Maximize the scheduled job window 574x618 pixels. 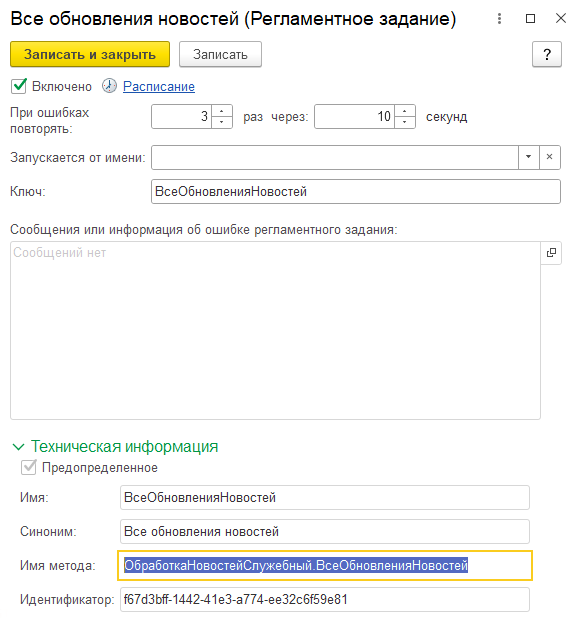coord(531,19)
